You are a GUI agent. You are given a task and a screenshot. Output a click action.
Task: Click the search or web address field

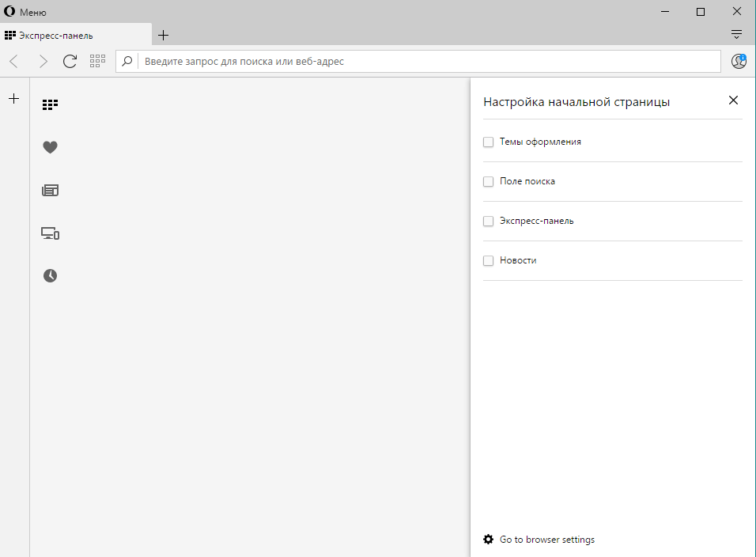tap(427, 61)
